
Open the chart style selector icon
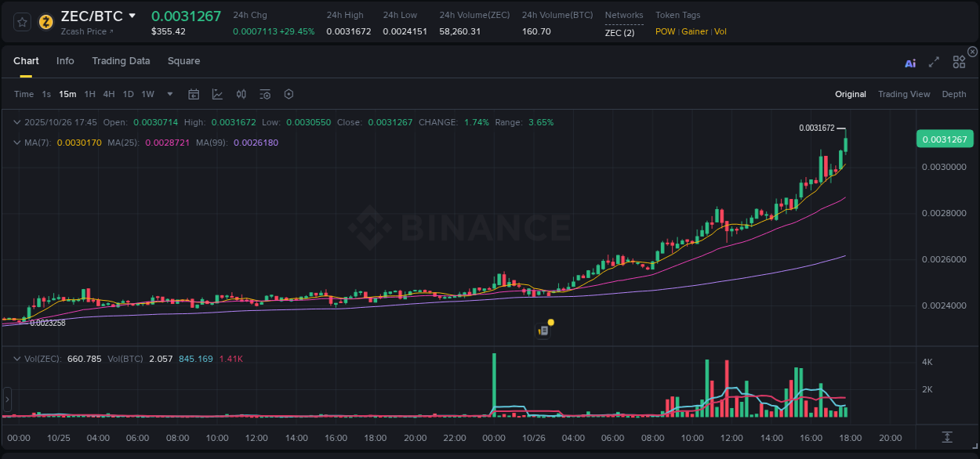pyautogui.click(x=217, y=94)
